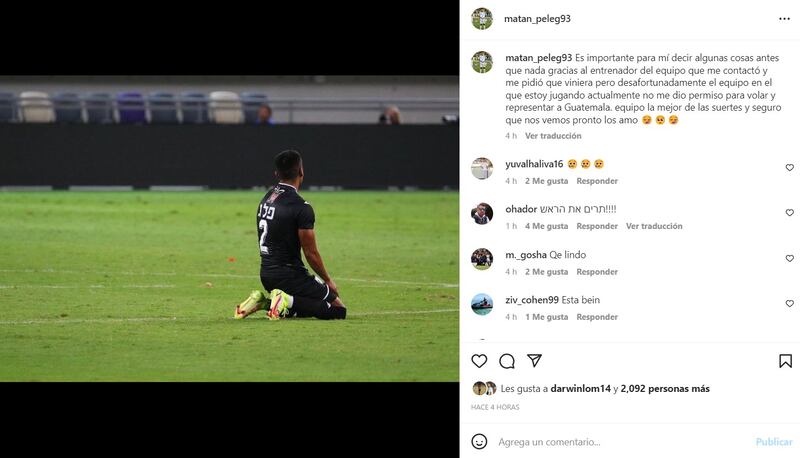Open comments with the speech bubble icon
800x458 pixels.
pyautogui.click(x=507, y=361)
